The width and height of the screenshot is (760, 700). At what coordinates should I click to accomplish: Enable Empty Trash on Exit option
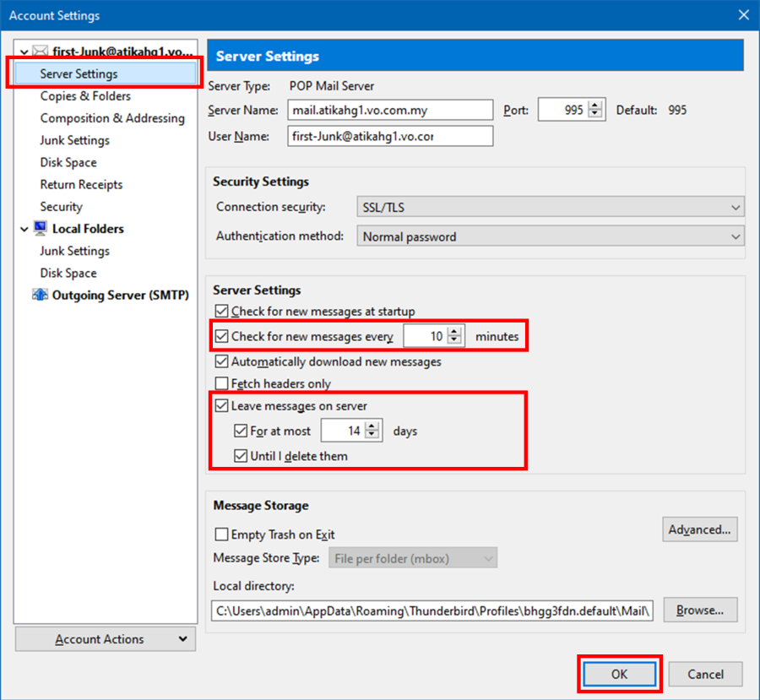tap(222, 534)
